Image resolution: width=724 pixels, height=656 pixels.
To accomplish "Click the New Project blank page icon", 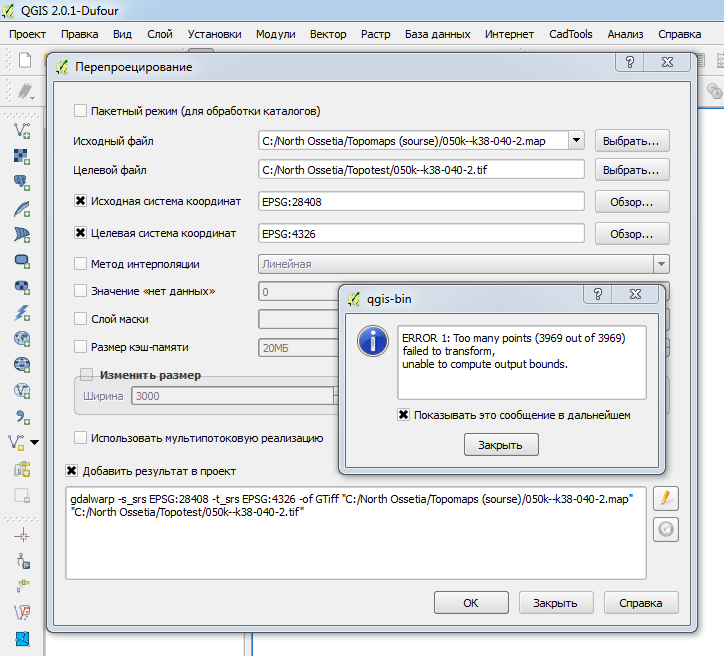I will pos(25,60).
